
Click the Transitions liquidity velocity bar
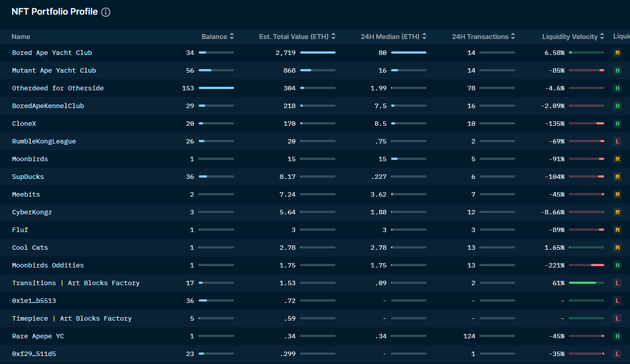coord(587,283)
